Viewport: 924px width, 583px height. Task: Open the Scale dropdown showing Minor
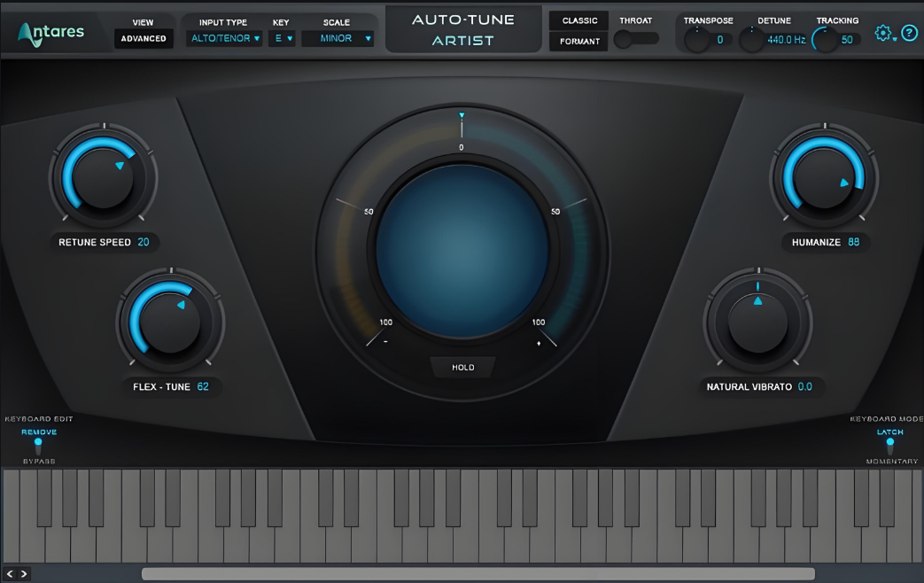pyautogui.click(x=338, y=39)
